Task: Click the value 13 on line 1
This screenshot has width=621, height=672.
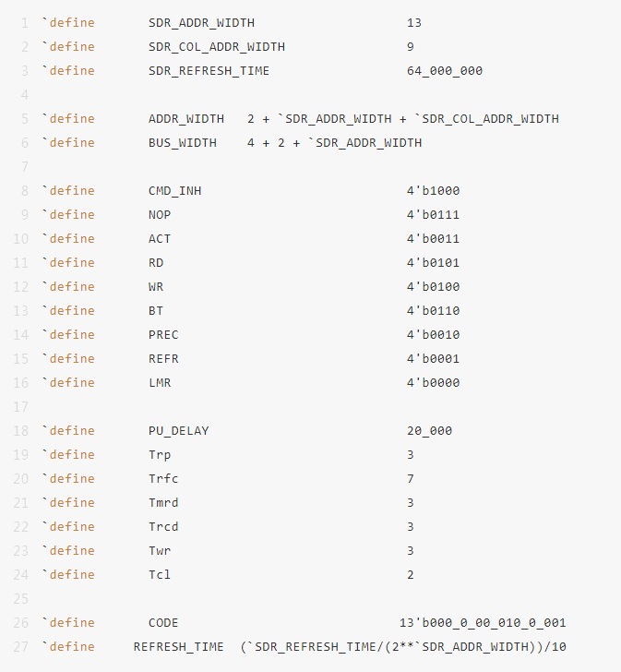Action: [x=414, y=23]
